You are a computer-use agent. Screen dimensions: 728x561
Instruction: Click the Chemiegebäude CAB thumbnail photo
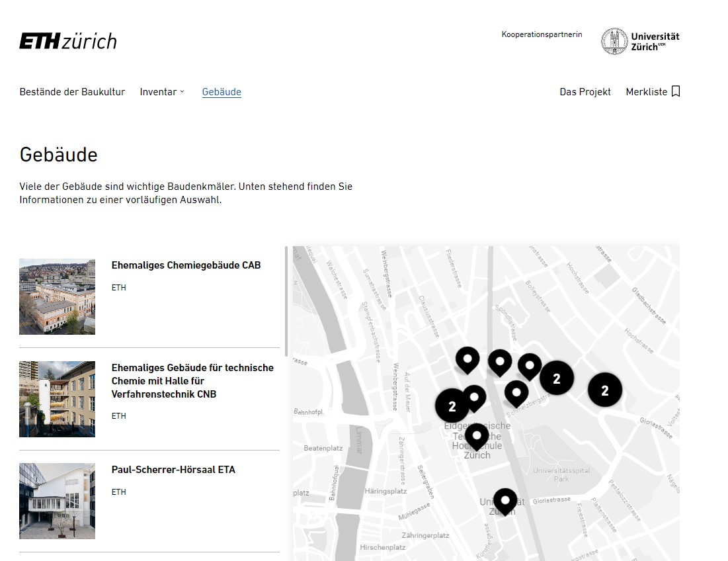click(58, 296)
